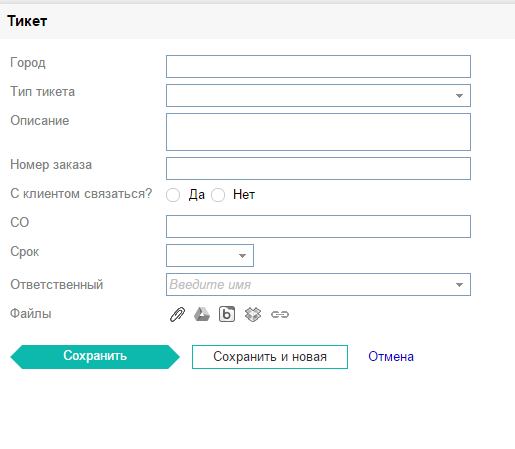Image resolution: width=515 pixels, height=449 pixels.
Task: Add a link with the chain icon
Action: tap(280, 314)
